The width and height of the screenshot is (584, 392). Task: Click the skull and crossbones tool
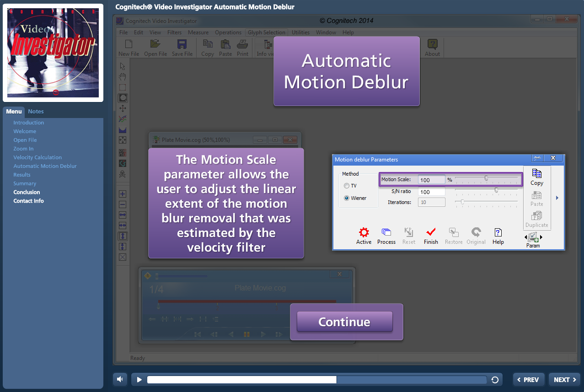coord(123,174)
